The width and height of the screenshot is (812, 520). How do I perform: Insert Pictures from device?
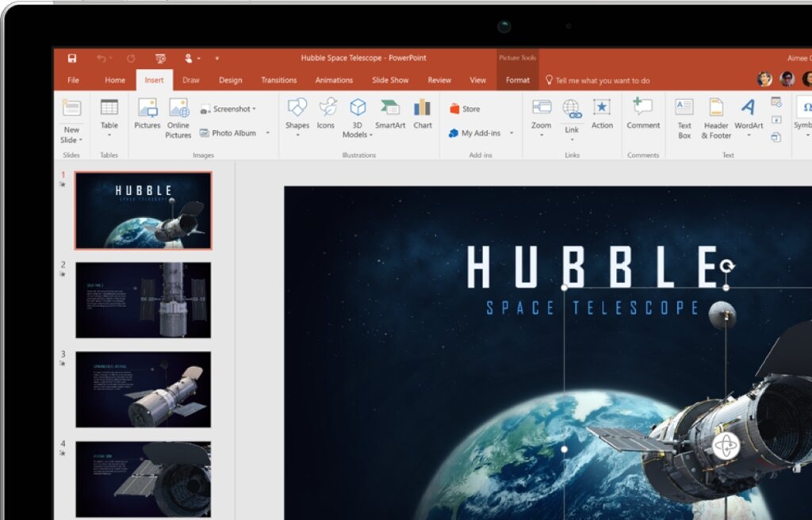click(147, 113)
